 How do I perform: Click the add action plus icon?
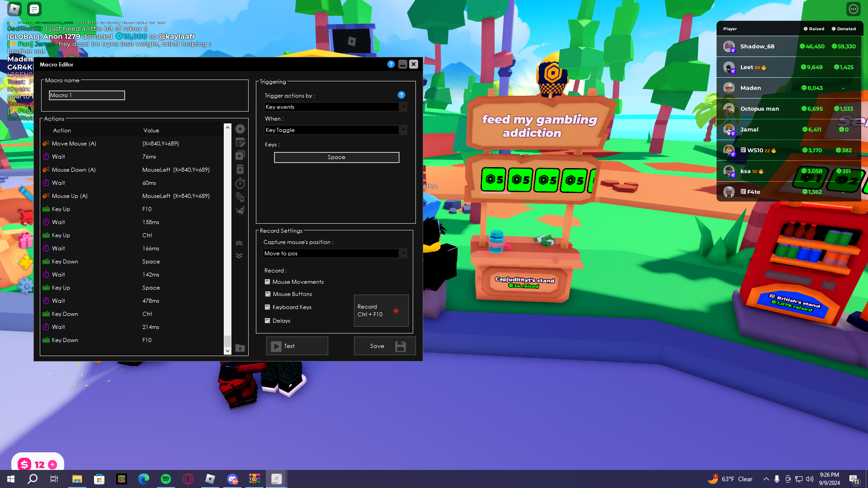coord(240,129)
